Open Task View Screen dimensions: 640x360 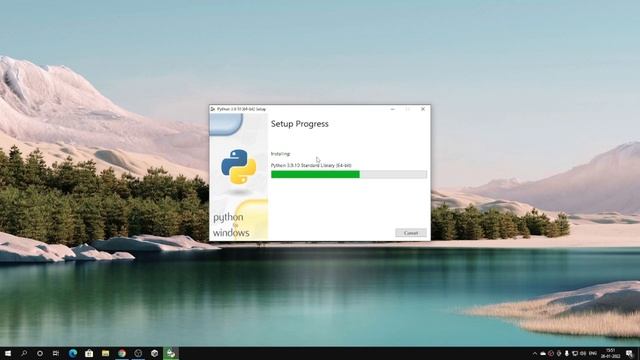pos(56,353)
